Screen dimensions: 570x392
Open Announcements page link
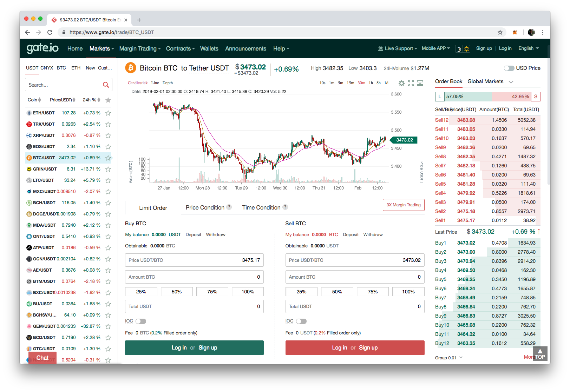[x=245, y=49]
